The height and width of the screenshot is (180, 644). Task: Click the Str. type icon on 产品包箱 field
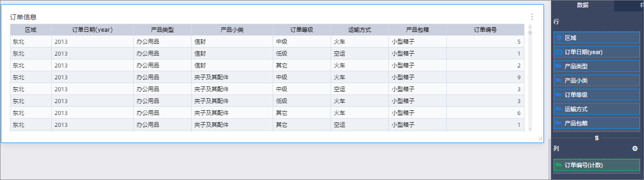click(x=559, y=123)
